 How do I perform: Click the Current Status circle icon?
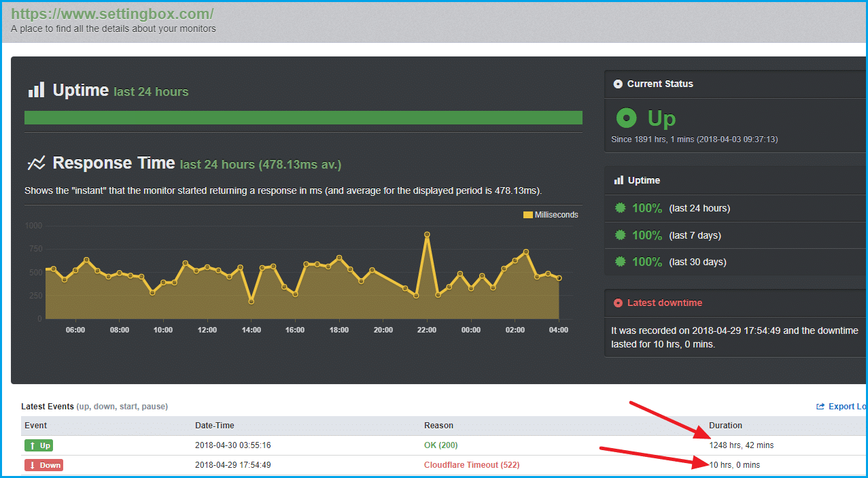coord(618,84)
